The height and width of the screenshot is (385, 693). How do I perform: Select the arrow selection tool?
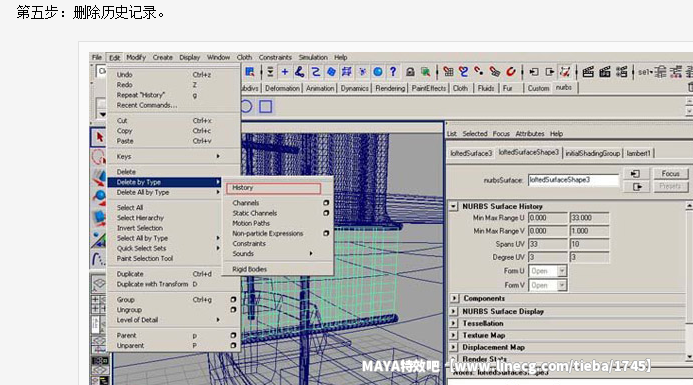tap(99, 137)
